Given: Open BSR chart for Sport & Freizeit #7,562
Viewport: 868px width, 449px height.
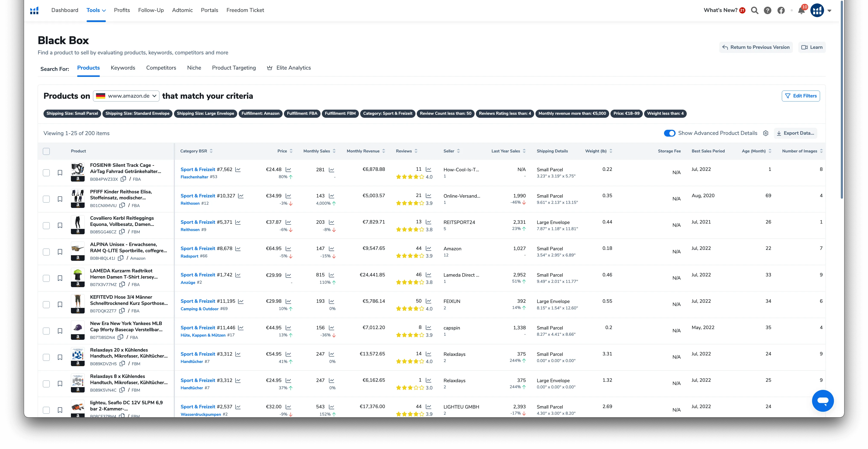Looking at the screenshot, I should coord(238,169).
